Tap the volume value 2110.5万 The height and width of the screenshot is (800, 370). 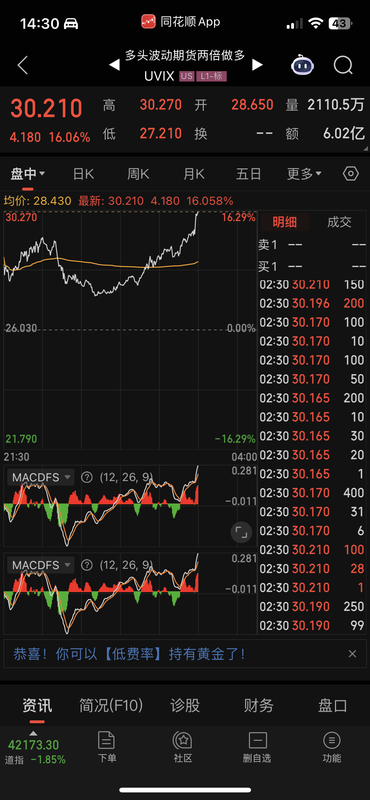(x=336, y=105)
